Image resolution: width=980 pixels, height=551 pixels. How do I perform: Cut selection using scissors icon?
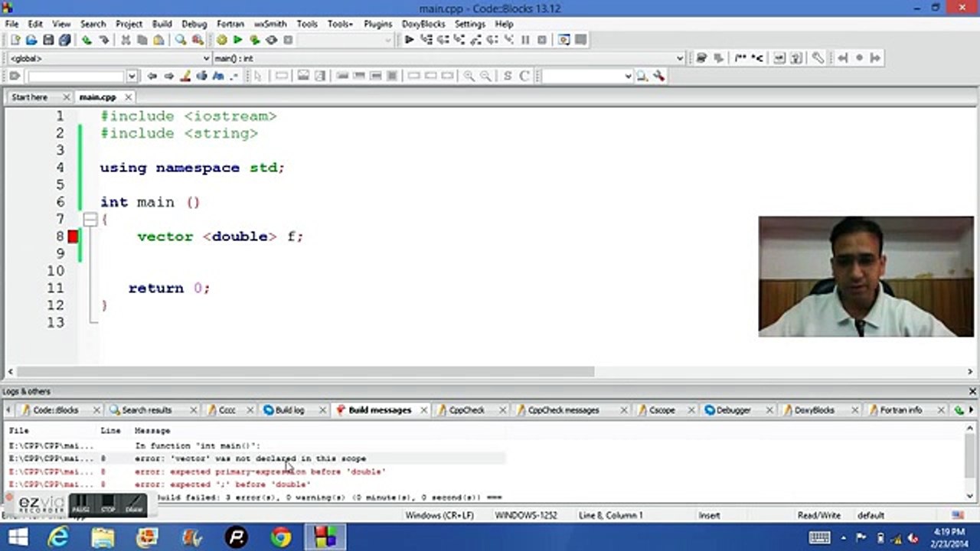(126, 40)
